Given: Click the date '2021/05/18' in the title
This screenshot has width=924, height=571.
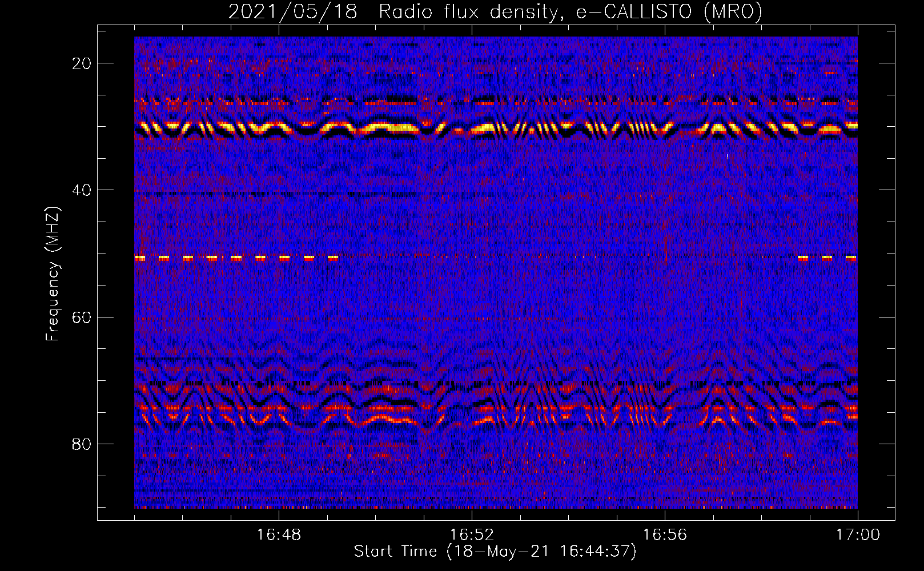Looking at the screenshot, I should (293, 12).
